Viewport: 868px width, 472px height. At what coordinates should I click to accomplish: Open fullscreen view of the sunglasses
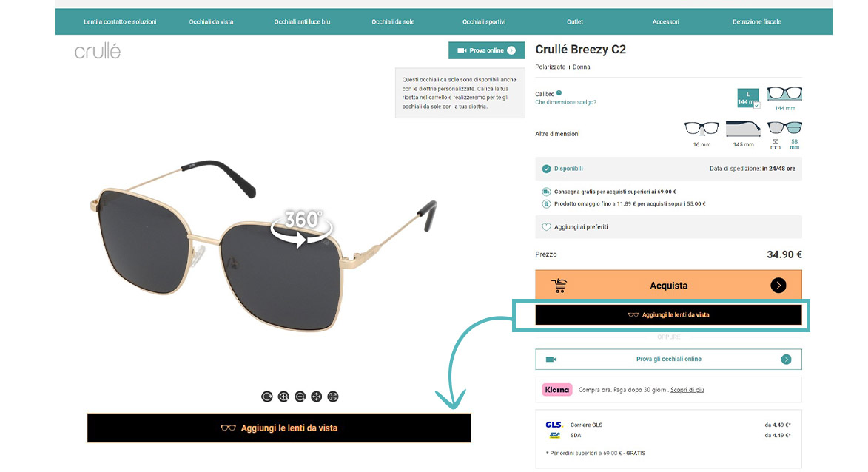(333, 397)
